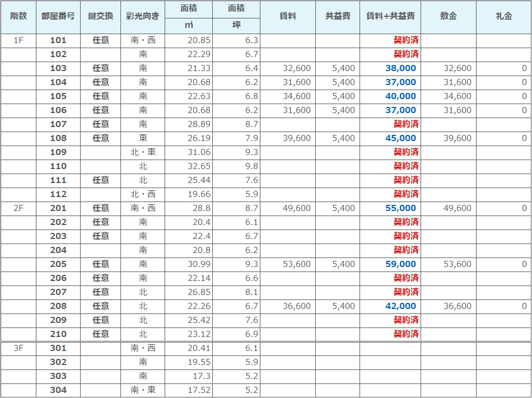The width and height of the screenshot is (532, 398).
Task: Click the 敷金 column header
Action: tap(449, 16)
